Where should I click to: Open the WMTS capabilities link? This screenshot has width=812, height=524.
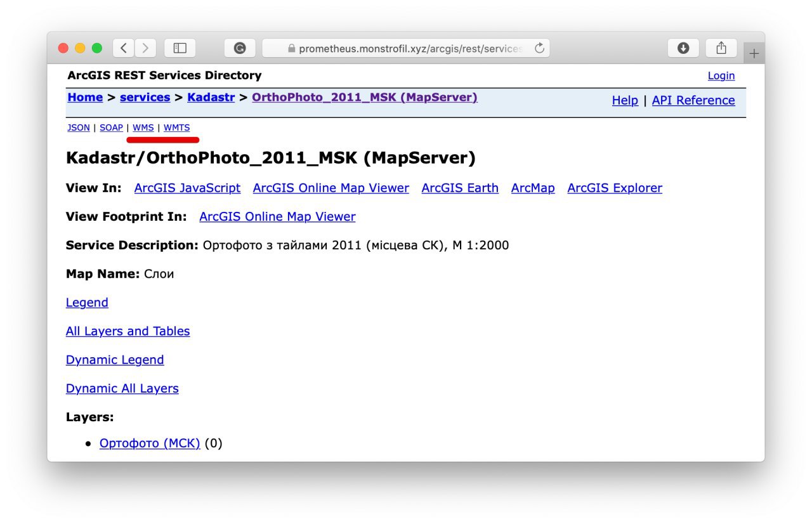coord(176,128)
